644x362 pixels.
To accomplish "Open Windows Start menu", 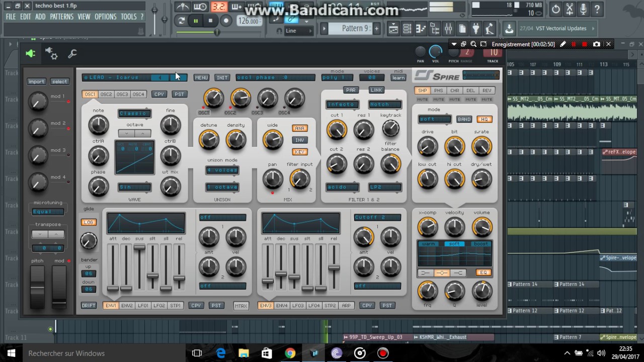I will point(11,353).
